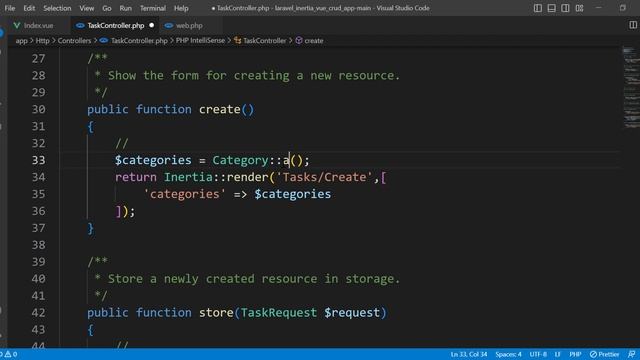The image size is (640, 360).
Task: Click the unsaved dot on TaskController.php tab
Action: pyautogui.click(x=152, y=25)
